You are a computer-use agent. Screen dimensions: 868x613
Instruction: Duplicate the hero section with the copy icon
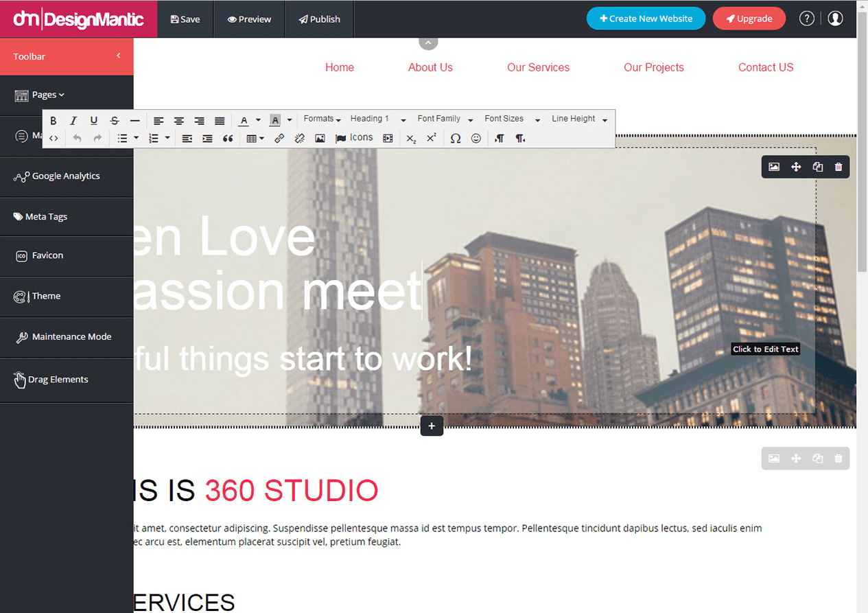click(x=817, y=166)
